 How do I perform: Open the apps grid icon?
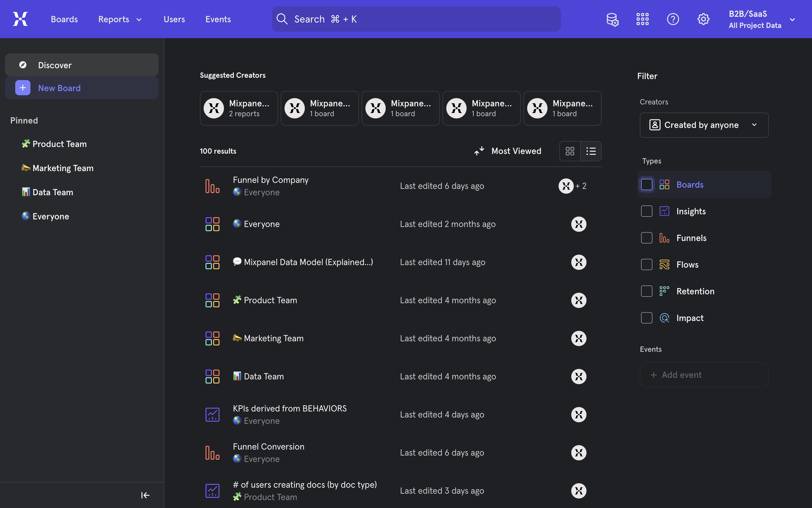(x=643, y=19)
